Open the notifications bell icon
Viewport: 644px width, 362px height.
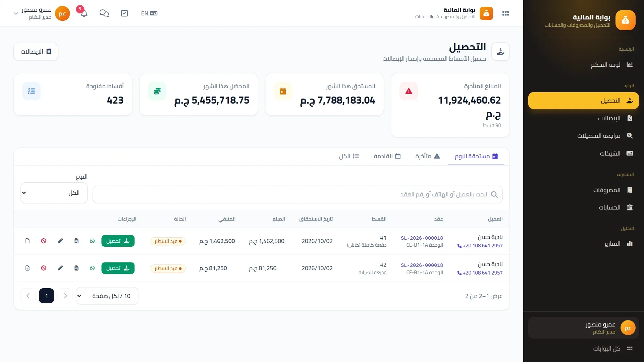click(x=84, y=13)
